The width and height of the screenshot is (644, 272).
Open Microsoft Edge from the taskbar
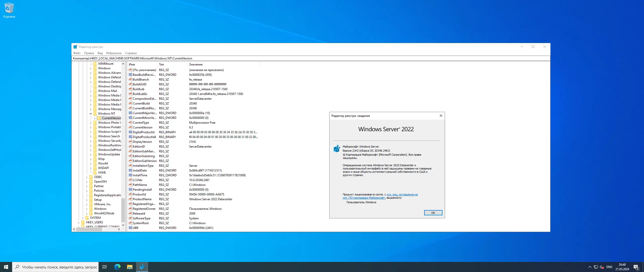[x=117, y=267]
